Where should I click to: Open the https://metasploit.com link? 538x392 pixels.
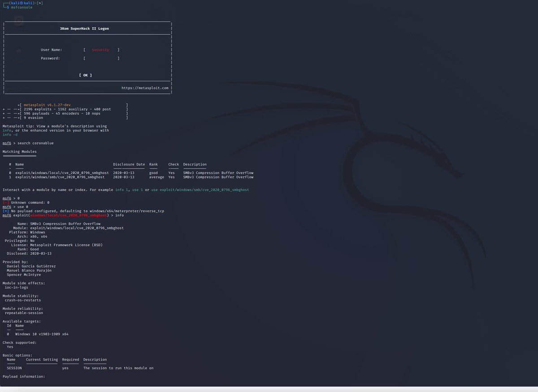144,88
